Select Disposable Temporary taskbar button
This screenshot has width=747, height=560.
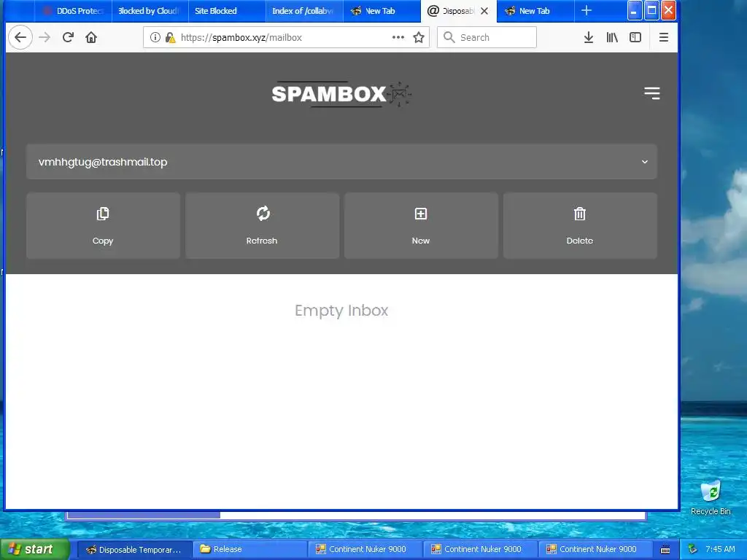(x=134, y=550)
